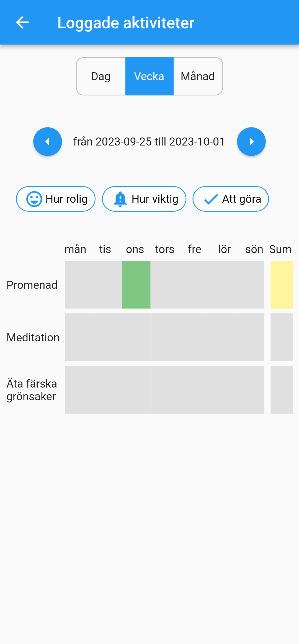The height and width of the screenshot is (644, 299).
Task: Open the Äta färska grönsaker row label
Action: 32,390
